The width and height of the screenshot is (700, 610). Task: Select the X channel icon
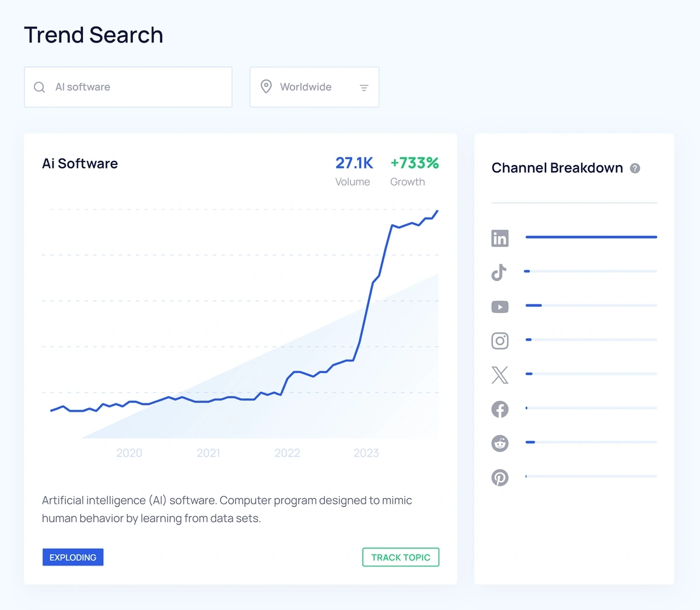[499, 374]
